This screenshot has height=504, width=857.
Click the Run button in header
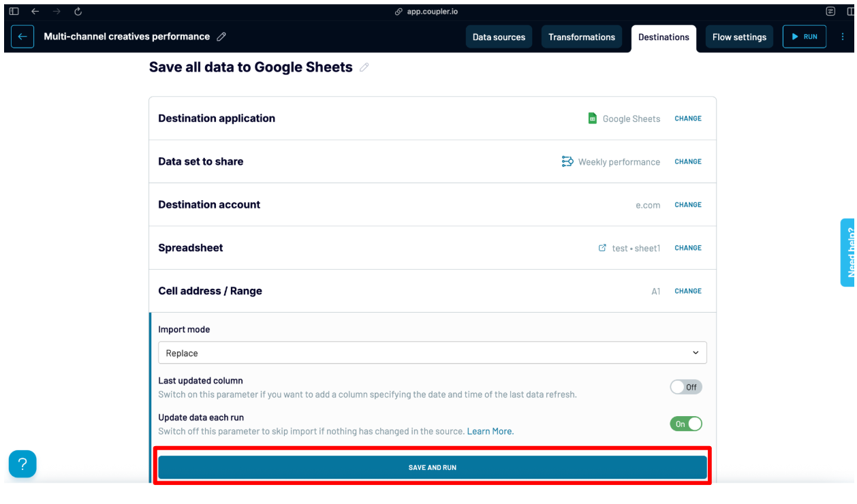(x=804, y=37)
